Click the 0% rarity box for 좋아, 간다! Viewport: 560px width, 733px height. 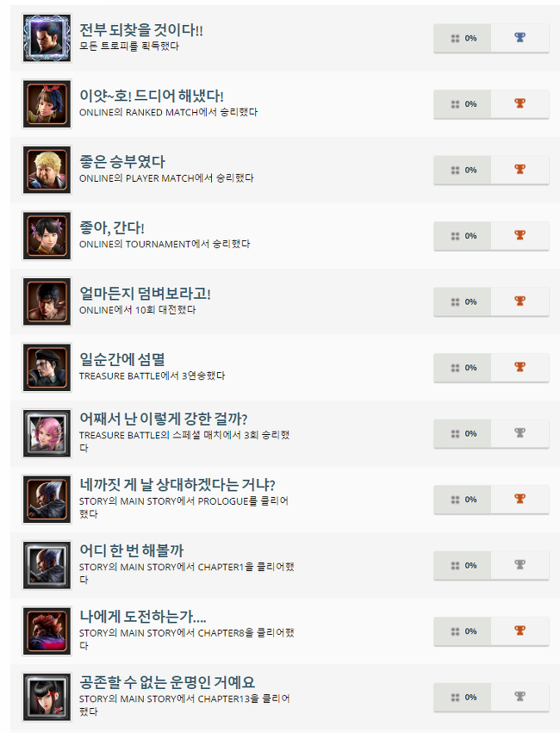[463, 236]
